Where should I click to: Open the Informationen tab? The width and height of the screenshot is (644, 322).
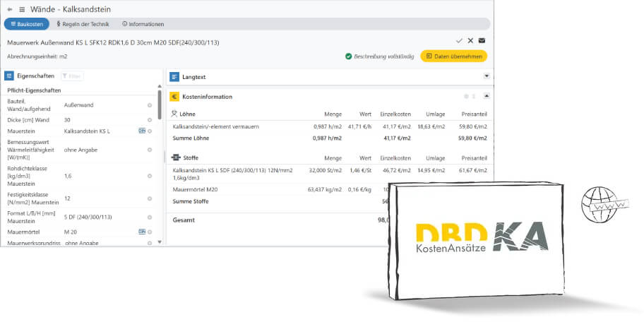tap(143, 24)
